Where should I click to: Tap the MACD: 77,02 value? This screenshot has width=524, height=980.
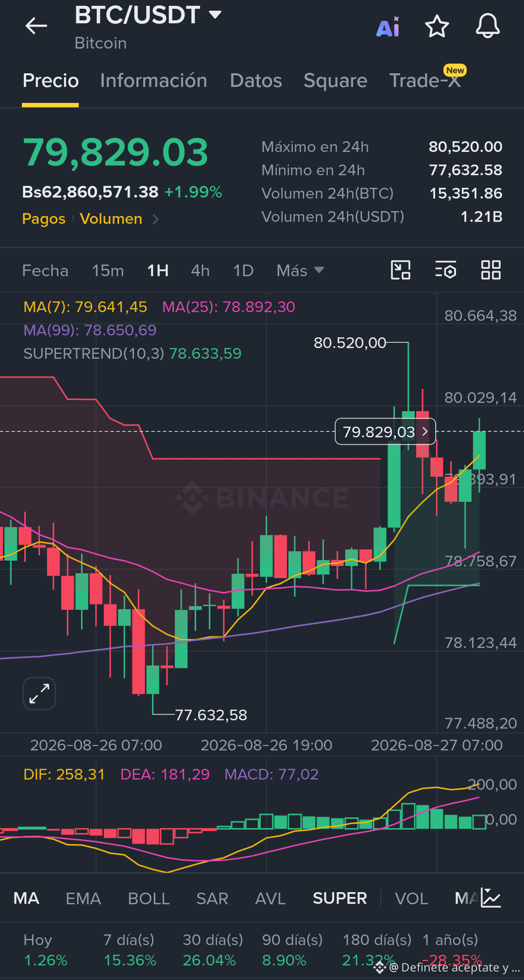click(271, 774)
